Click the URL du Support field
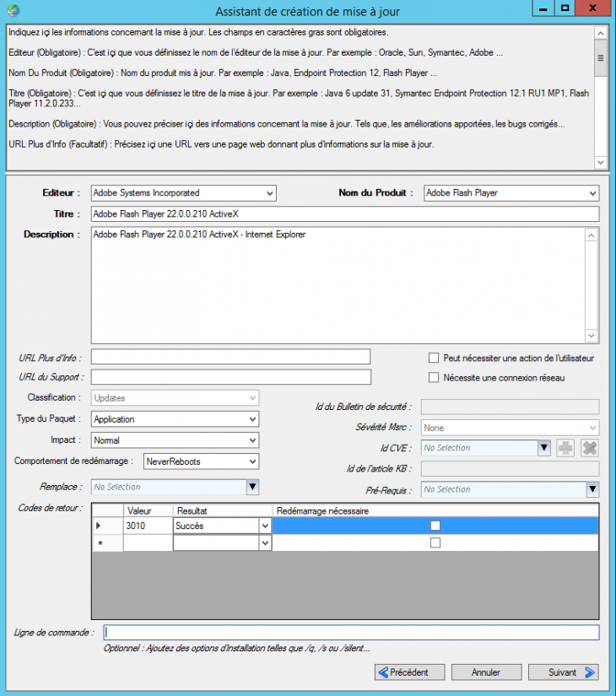This screenshot has width=616, height=696. (x=231, y=377)
